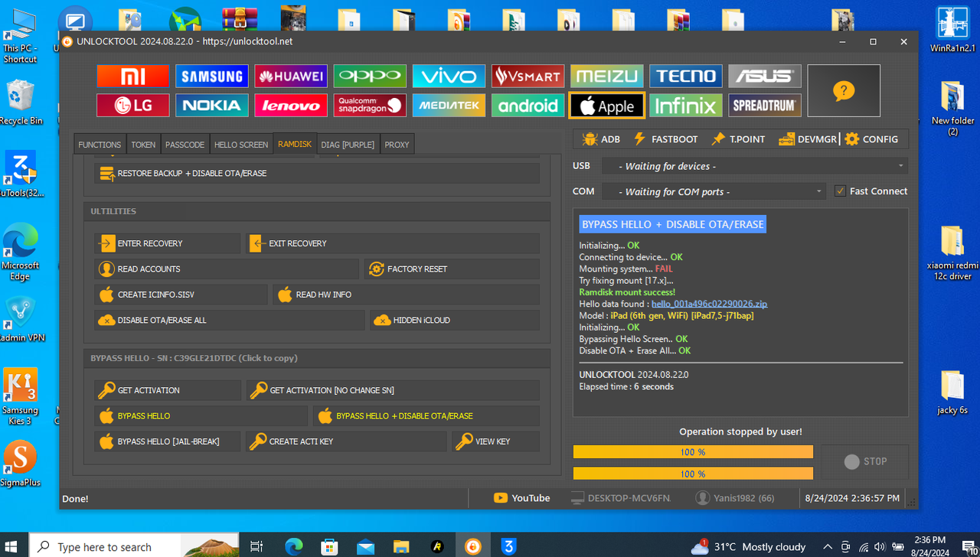Viewport: 980px width, 557px height.
Task: Click GET ACTIVATION button
Action: [168, 390]
